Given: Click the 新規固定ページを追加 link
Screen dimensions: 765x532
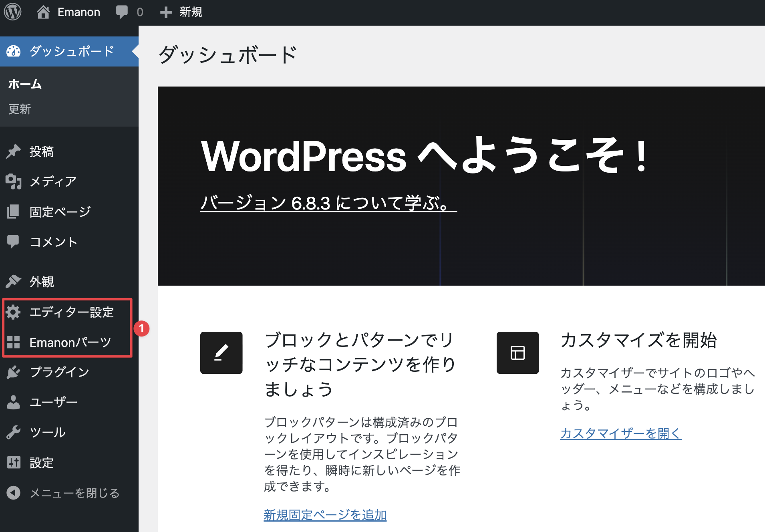Looking at the screenshot, I should pos(325,515).
